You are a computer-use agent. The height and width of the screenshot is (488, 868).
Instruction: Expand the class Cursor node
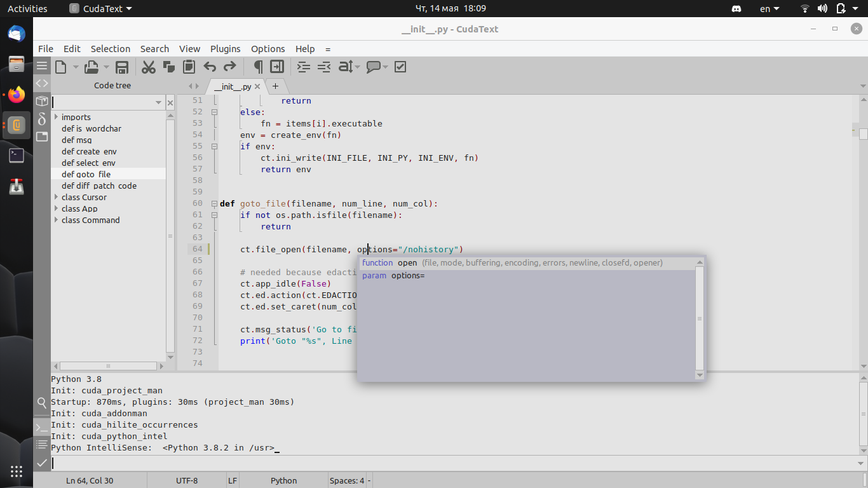point(56,197)
